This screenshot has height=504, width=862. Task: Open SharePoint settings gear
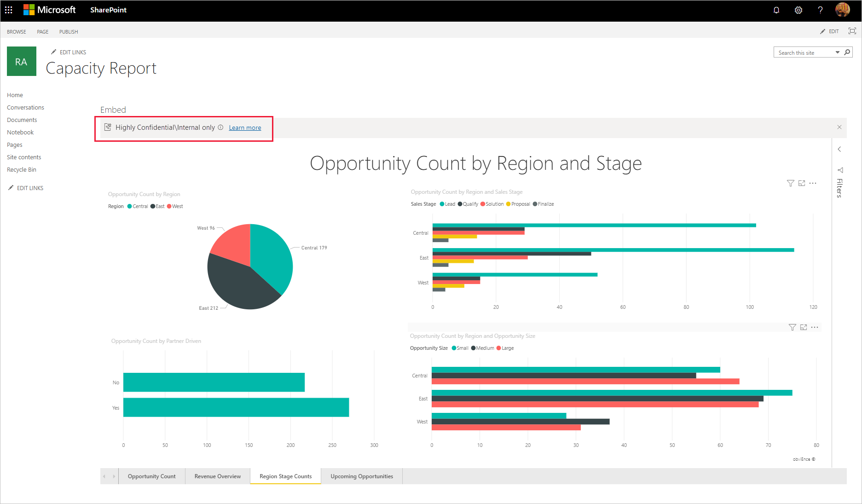pos(798,10)
